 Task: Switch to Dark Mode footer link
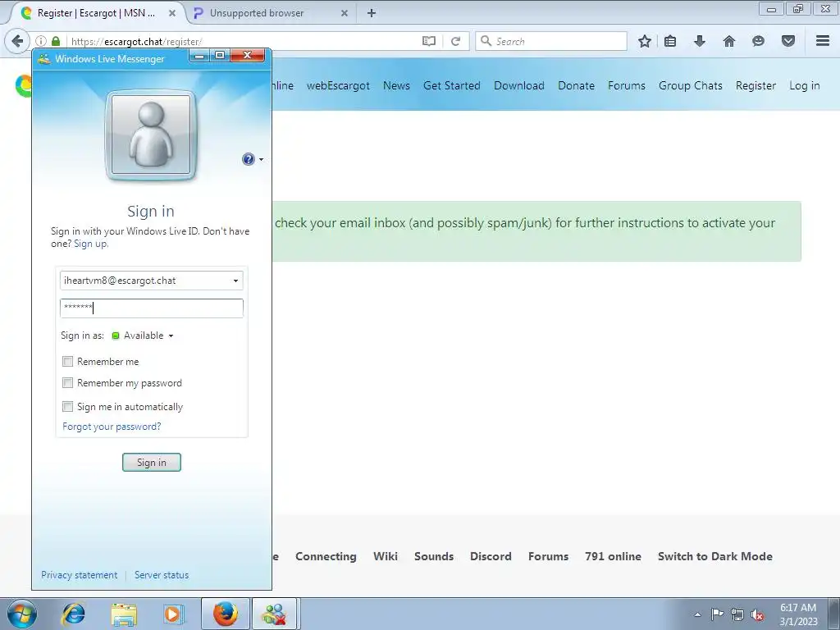[x=715, y=557]
